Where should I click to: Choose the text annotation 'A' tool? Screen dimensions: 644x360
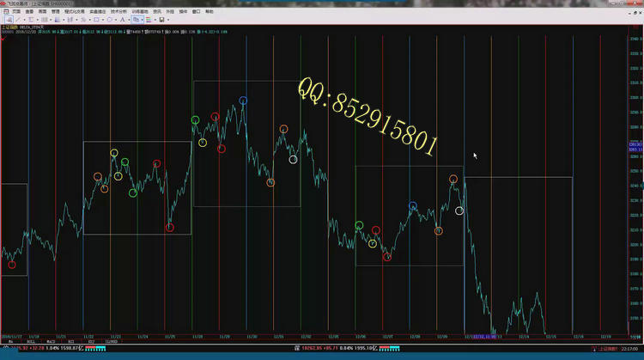pyautogui.click(x=123, y=19)
